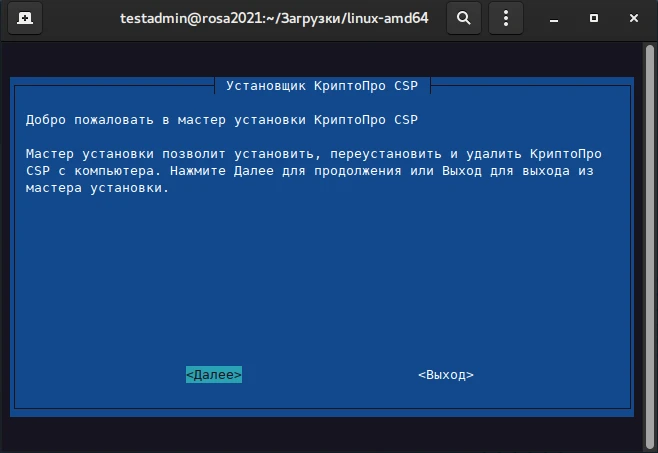Select the <Выход> button

pos(446,374)
